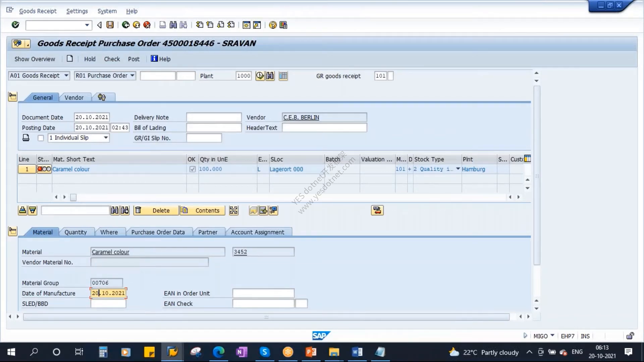
Task: Click the HeaderText input field
Action: pos(324,128)
